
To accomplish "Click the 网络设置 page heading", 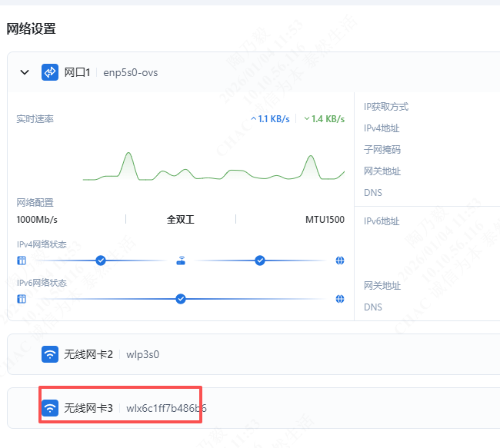I will tap(32, 28).
